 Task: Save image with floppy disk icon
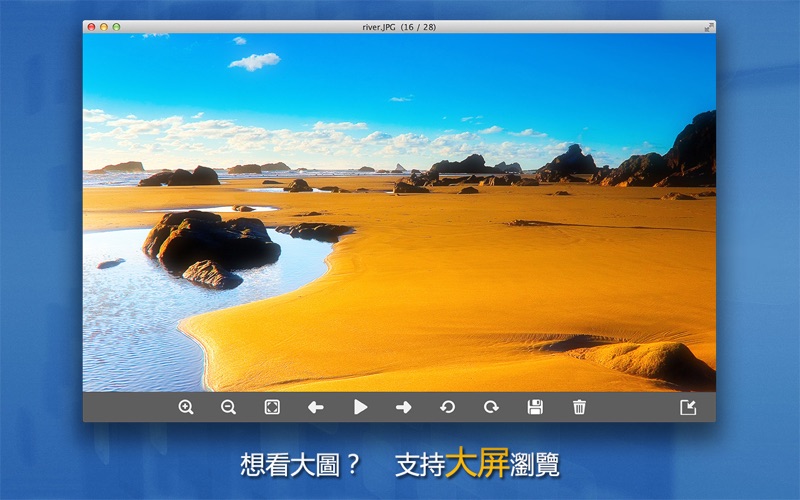pyautogui.click(x=535, y=407)
